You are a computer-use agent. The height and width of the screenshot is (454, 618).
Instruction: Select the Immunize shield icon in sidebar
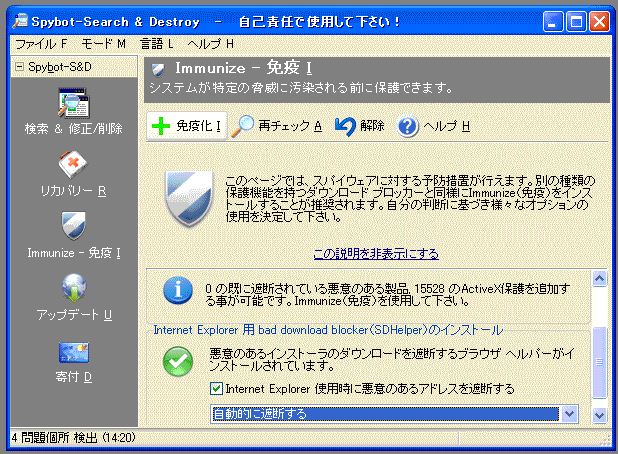pos(73,226)
